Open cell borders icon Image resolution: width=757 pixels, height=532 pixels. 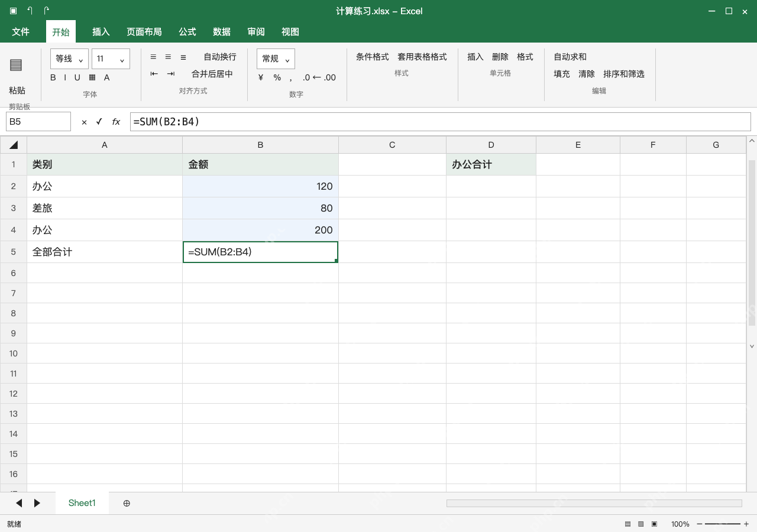[x=92, y=77]
